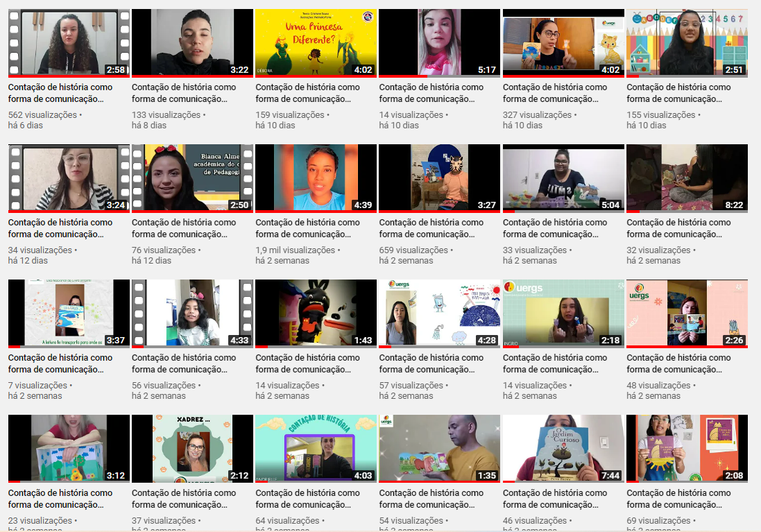Select the black rabbit puppet video thumbnail
761x532 pixels.
tap(316, 313)
